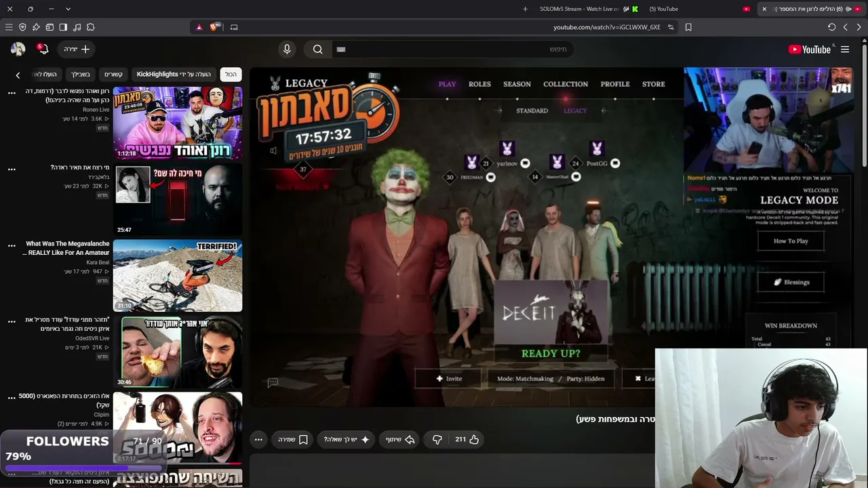Screen dimensions: 868x488
Task: Reload the page
Action: (x=831, y=27)
